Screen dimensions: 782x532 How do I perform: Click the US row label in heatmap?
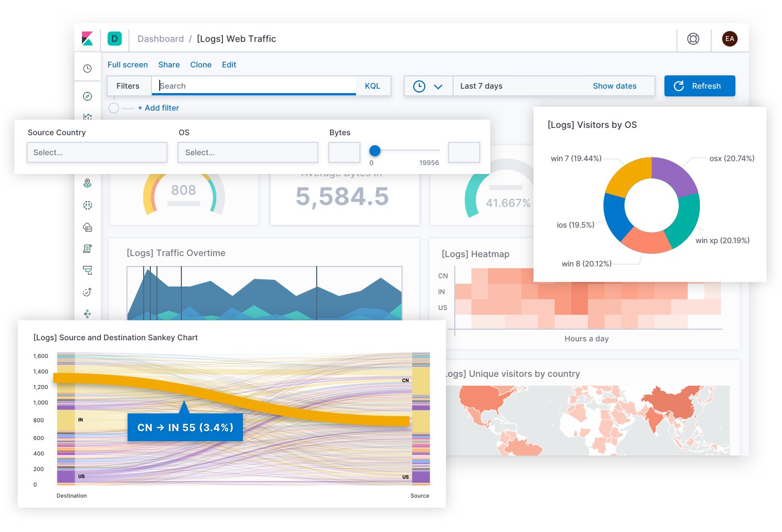coord(443,308)
